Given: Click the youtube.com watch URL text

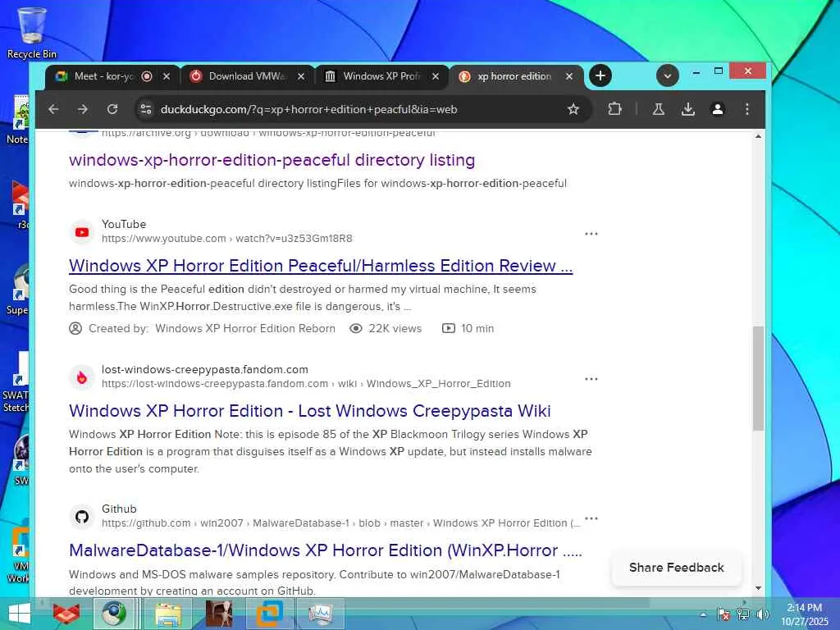Looking at the screenshot, I should [x=226, y=239].
